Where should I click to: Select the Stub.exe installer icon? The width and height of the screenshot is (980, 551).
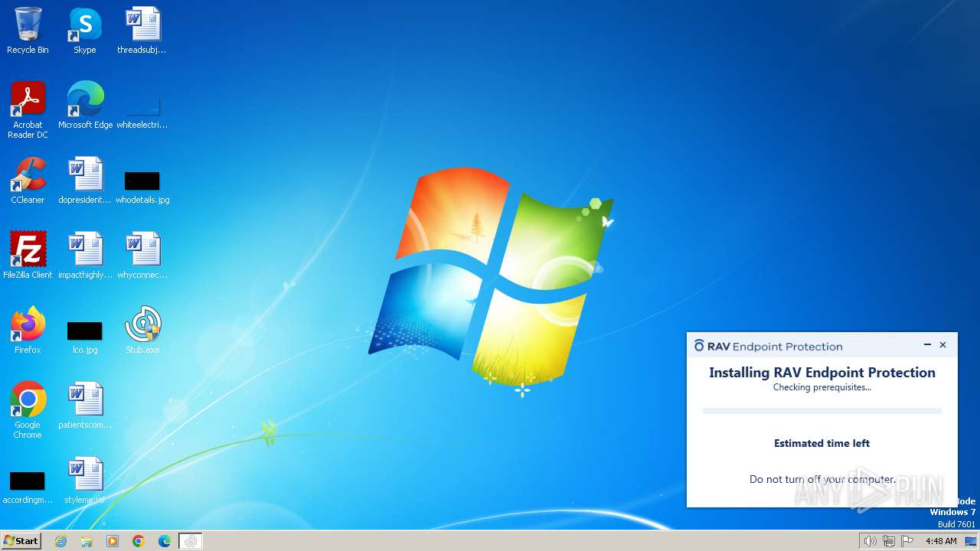tap(142, 331)
